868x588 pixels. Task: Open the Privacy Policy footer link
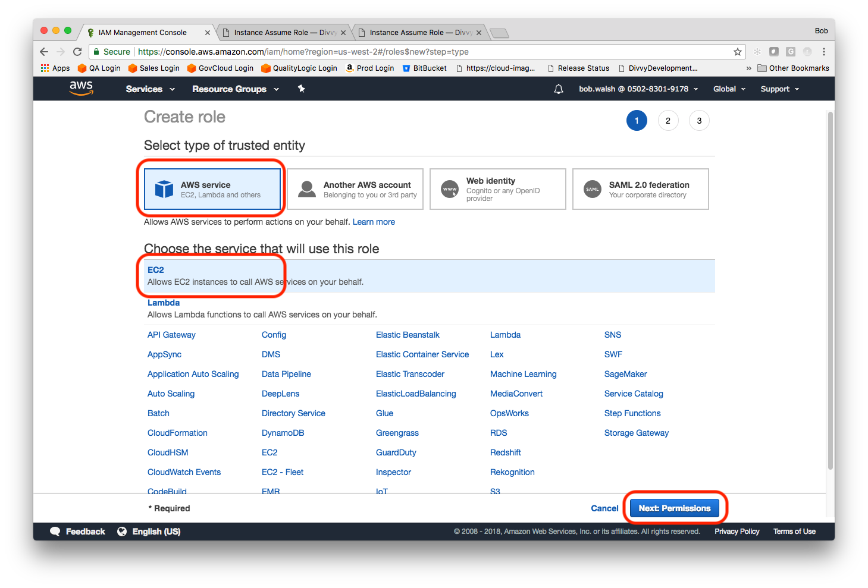[737, 532]
